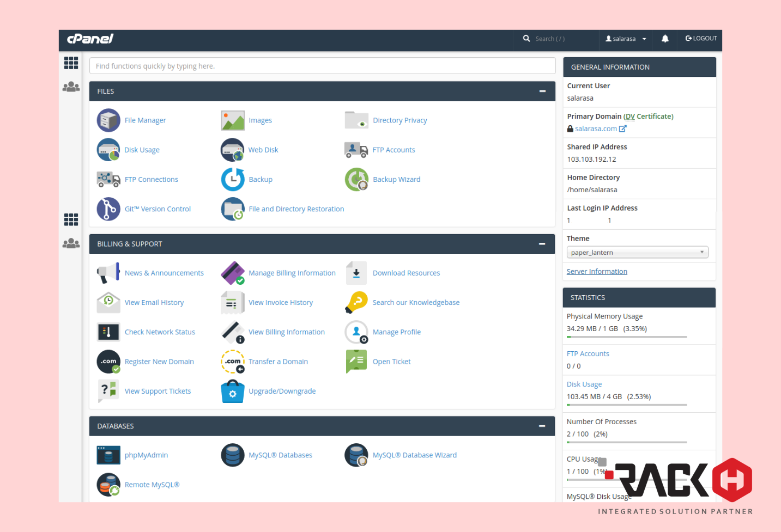Image resolution: width=781 pixels, height=532 pixels.
Task: Open the DV Certificate link
Action: click(649, 116)
